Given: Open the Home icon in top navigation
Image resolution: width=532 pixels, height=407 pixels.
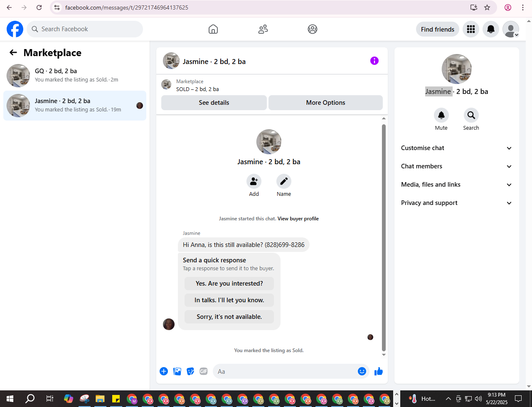Looking at the screenshot, I should (213, 29).
